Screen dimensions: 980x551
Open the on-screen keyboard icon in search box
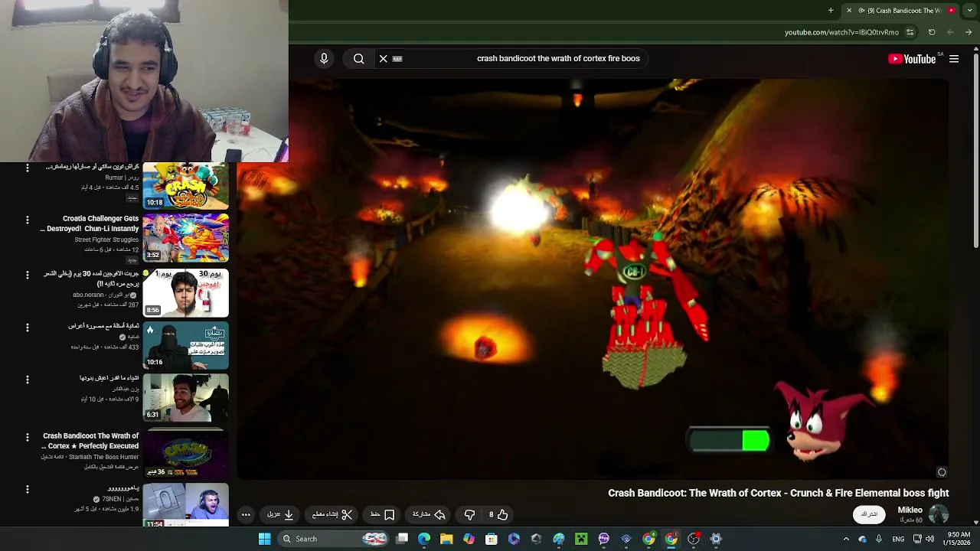(397, 58)
